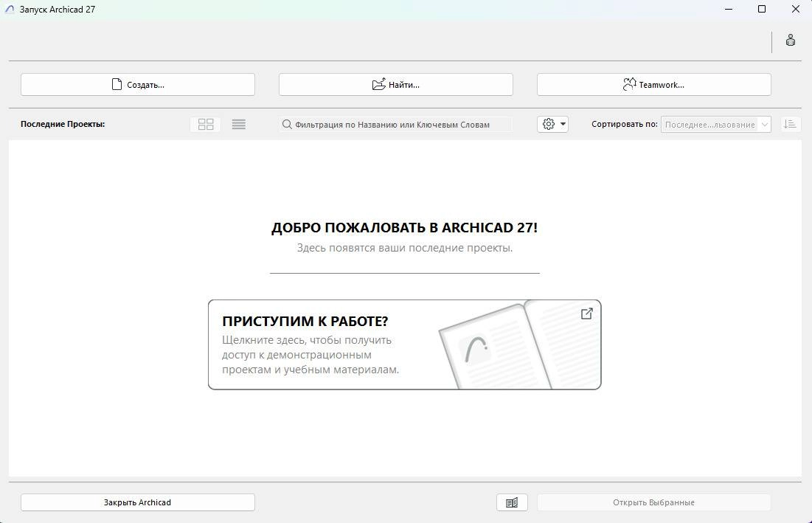Toggle the sort order icon
The width and height of the screenshot is (812, 523).
coord(790,124)
